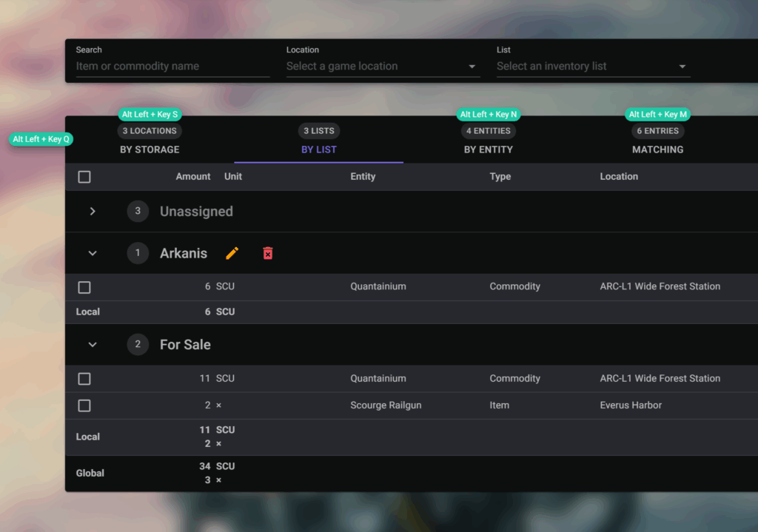758x532 pixels.
Task: Click the count badge 3 beside Unassigned
Action: tap(138, 211)
